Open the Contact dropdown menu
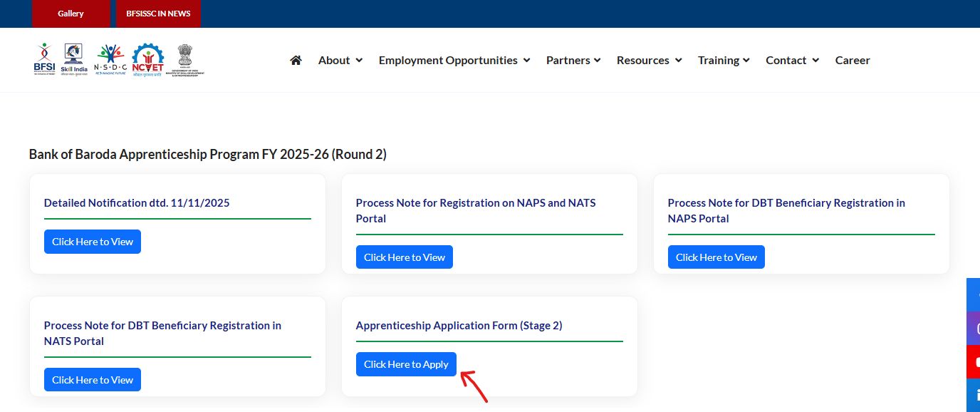The width and height of the screenshot is (980, 412). coord(792,61)
